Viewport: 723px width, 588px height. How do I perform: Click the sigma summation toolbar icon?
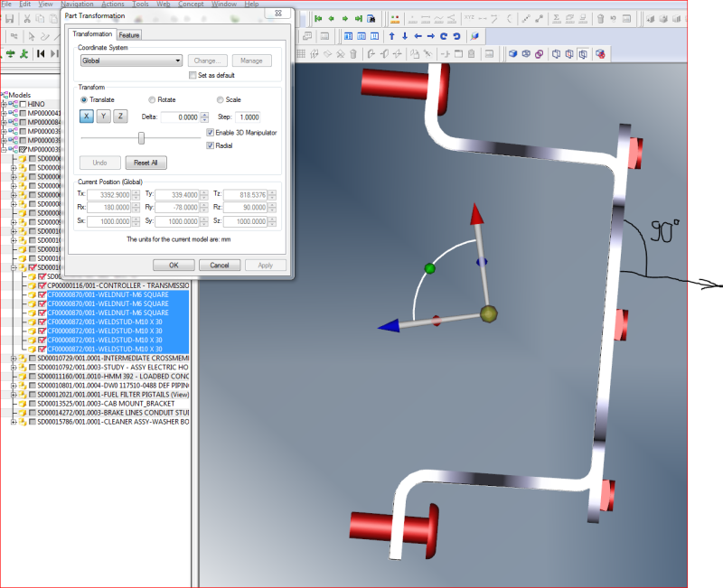pos(557,19)
